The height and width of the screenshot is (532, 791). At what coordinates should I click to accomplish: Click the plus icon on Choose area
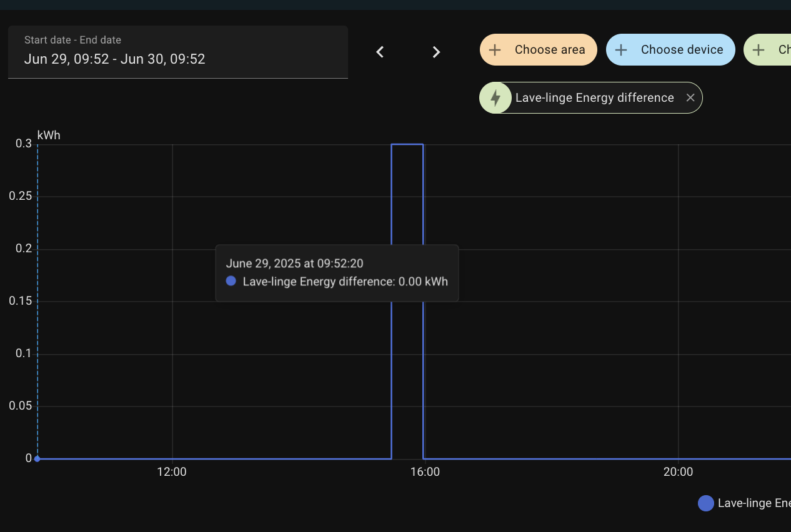click(495, 50)
